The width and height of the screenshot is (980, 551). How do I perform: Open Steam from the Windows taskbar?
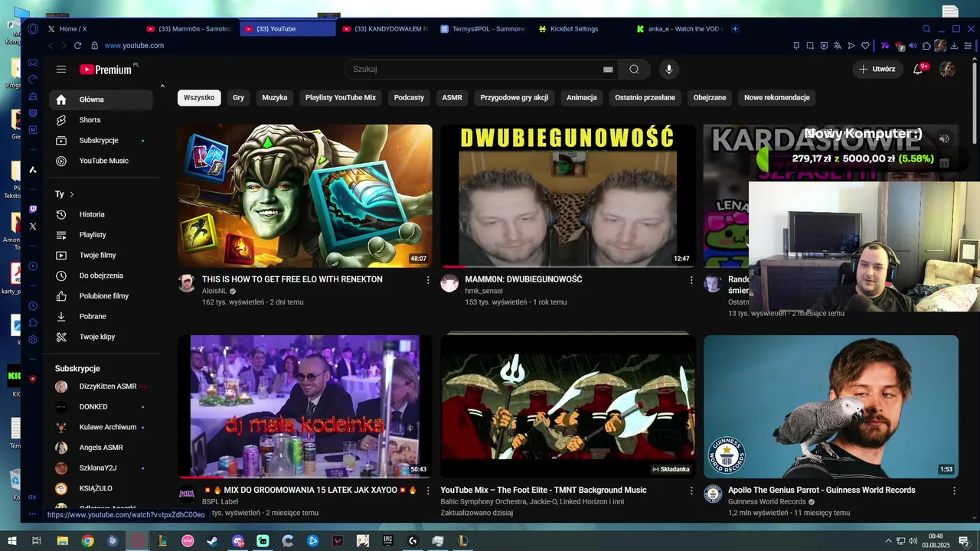[x=212, y=541]
